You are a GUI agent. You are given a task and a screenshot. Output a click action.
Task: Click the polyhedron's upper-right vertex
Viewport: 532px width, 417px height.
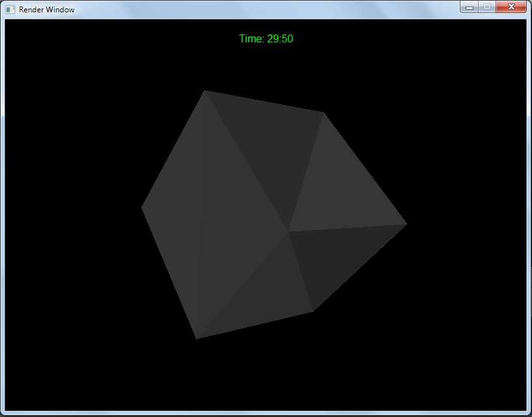[324, 113]
